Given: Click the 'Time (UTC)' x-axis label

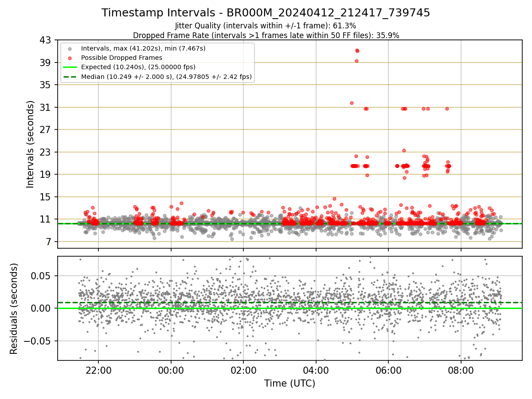Looking at the screenshot, I should click(x=290, y=383).
